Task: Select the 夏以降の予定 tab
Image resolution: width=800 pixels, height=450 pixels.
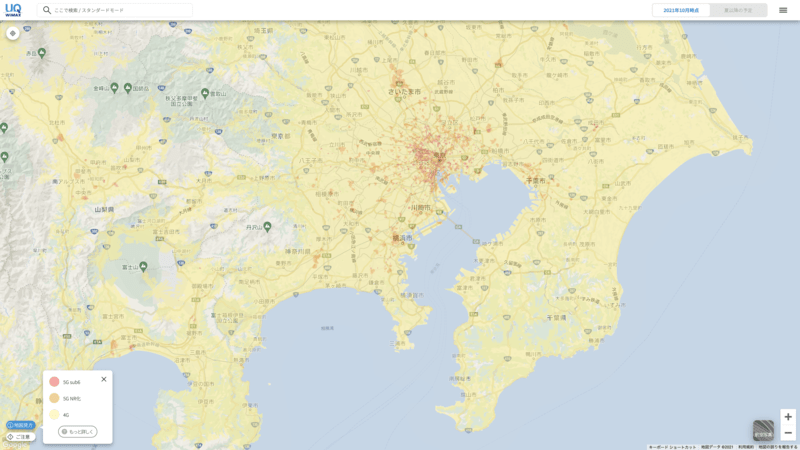Action: click(x=738, y=10)
